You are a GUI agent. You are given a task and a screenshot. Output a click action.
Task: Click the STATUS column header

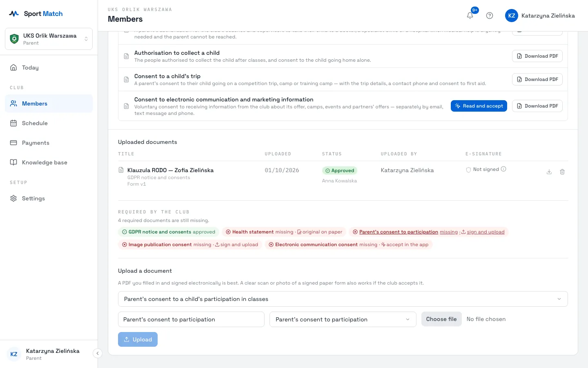pos(332,154)
